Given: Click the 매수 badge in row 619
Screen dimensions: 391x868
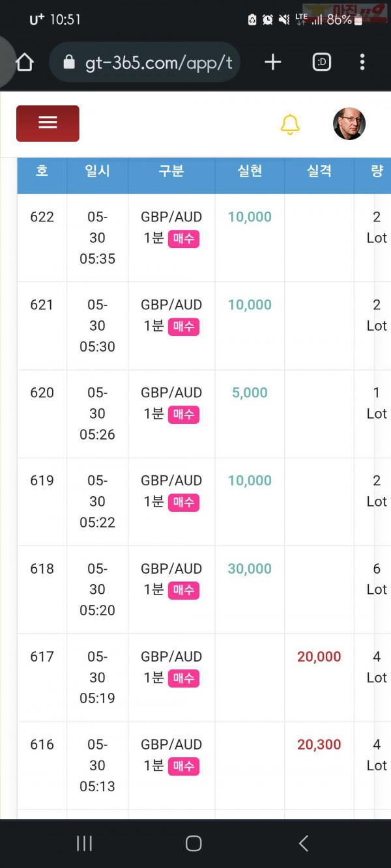Looking at the screenshot, I should pyautogui.click(x=183, y=503).
